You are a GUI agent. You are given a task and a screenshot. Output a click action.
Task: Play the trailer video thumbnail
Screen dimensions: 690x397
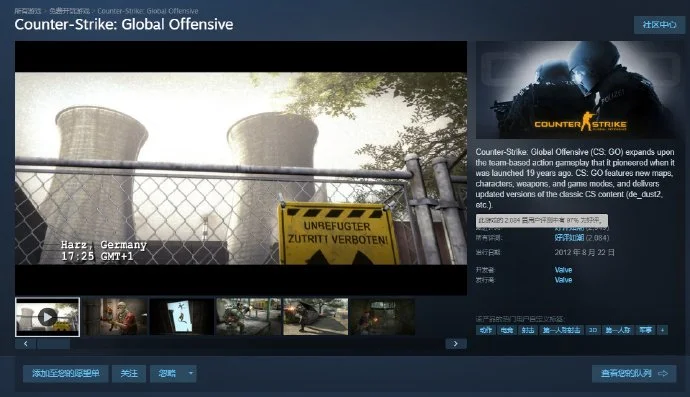[48, 317]
